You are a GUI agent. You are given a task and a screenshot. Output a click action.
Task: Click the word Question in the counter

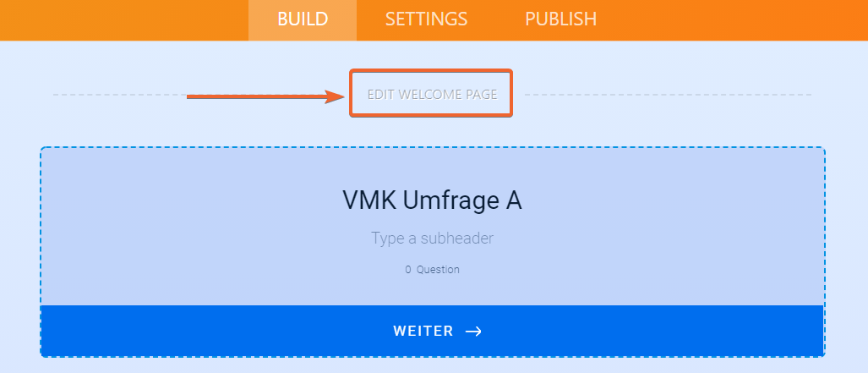(438, 270)
